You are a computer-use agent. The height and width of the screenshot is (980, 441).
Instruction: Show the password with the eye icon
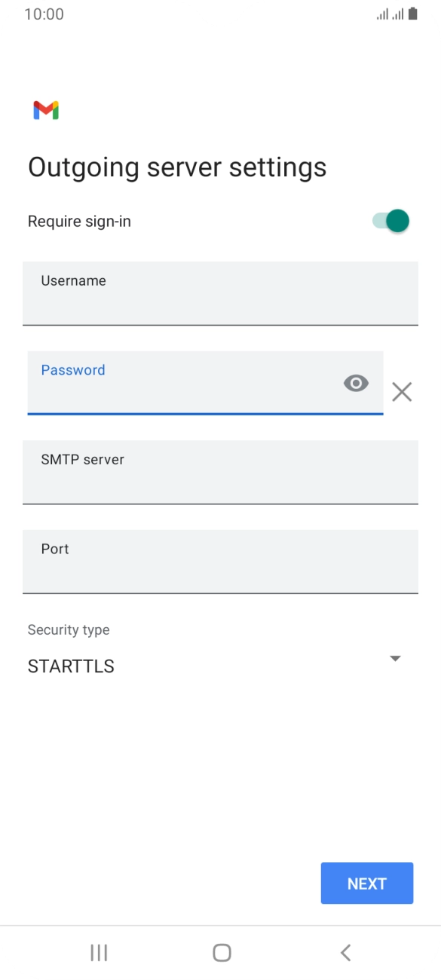pos(355,384)
